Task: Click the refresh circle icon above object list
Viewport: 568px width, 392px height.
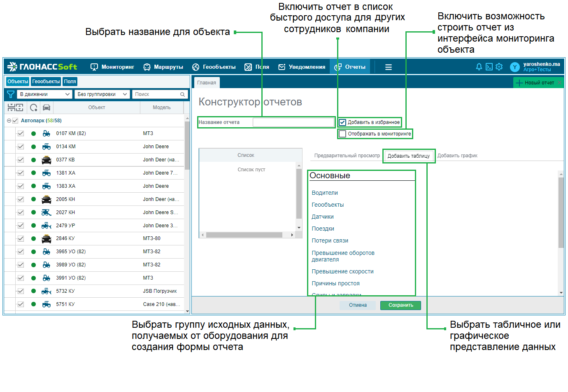Action: coord(34,107)
